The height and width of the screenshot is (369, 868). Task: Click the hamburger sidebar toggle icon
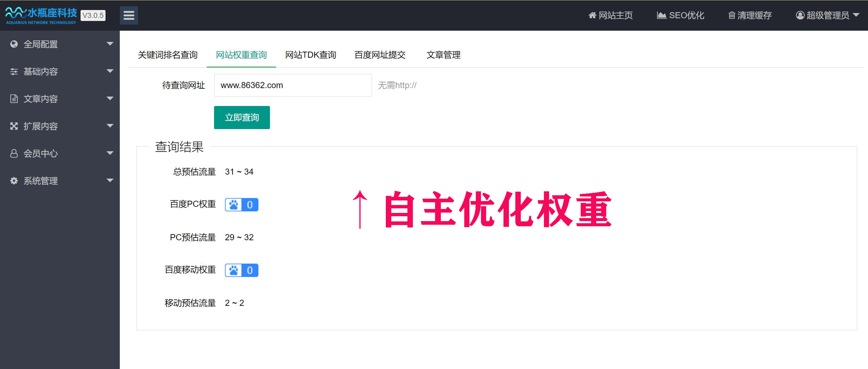point(129,15)
